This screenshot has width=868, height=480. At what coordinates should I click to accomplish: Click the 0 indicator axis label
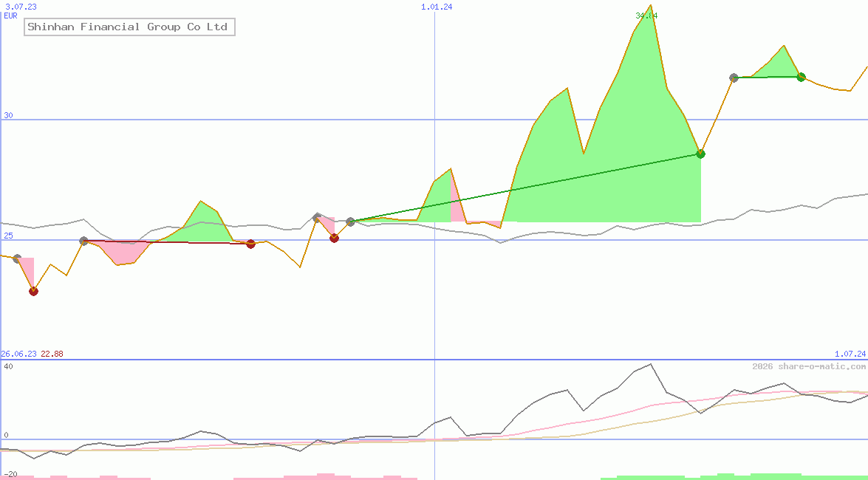(x=6, y=435)
